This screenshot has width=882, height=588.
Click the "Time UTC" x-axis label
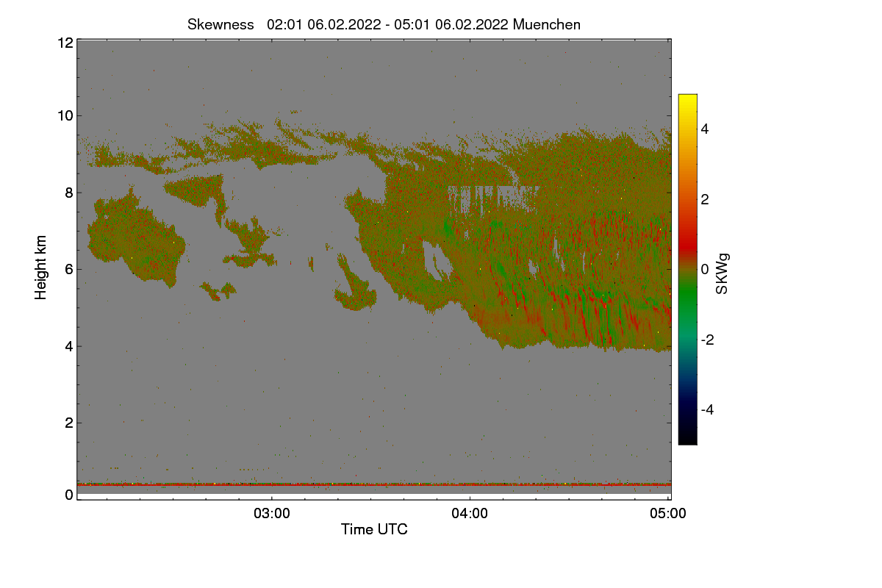(x=374, y=529)
